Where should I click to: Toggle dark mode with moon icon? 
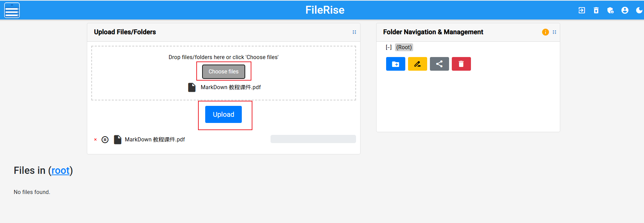pyautogui.click(x=639, y=10)
